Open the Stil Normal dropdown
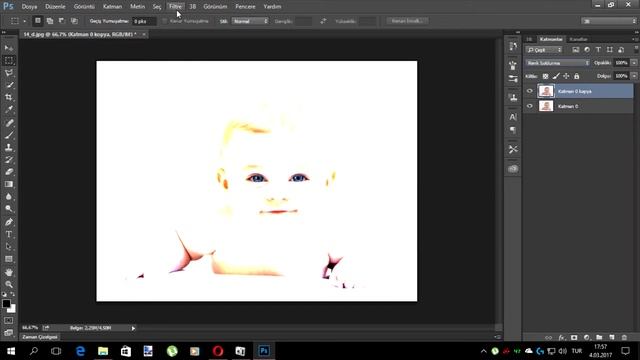The image size is (640, 360). tap(250, 21)
